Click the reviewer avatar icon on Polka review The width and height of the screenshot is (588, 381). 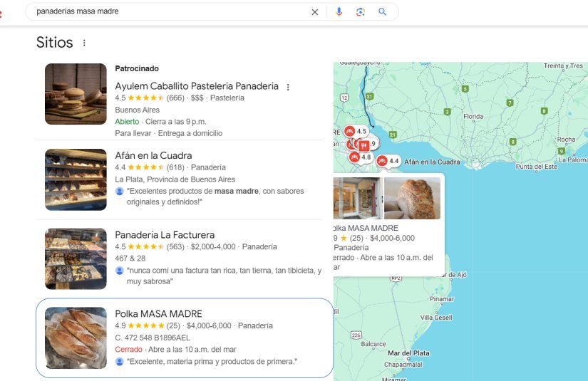pos(119,362)
